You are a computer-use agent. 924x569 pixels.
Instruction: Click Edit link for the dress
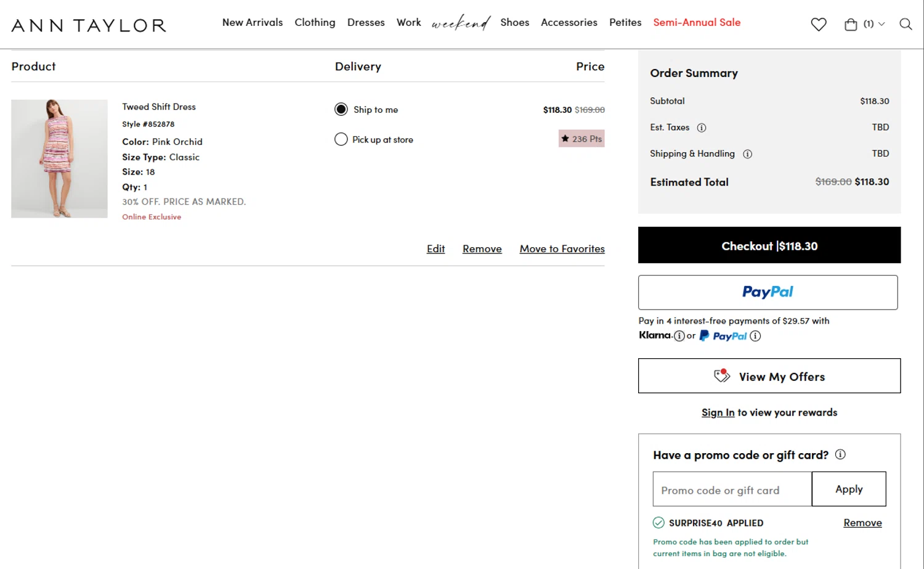point(436,248)
